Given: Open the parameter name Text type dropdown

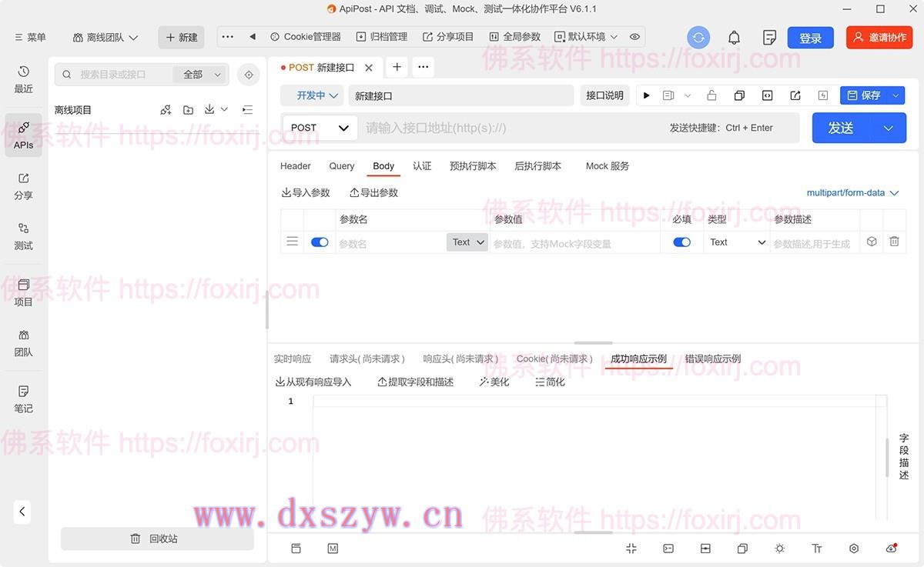Looking at the screenshot, I should (x=467, y=242).
